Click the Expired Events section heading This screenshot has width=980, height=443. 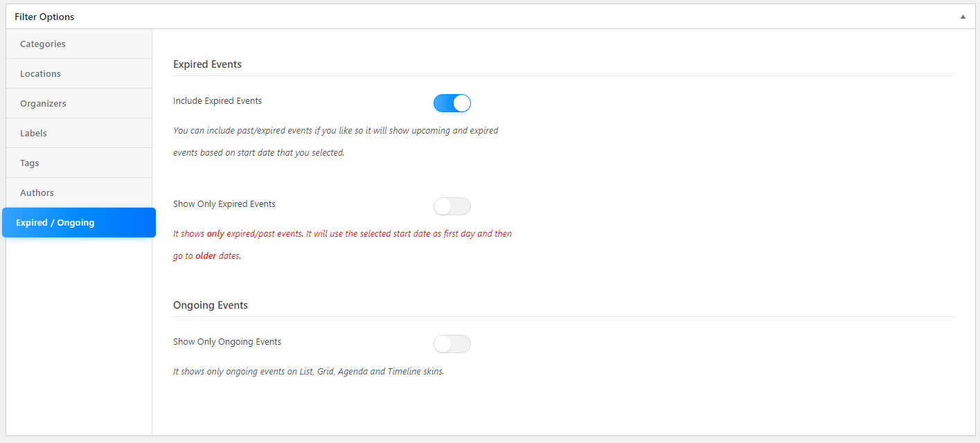tap(207, 64)
